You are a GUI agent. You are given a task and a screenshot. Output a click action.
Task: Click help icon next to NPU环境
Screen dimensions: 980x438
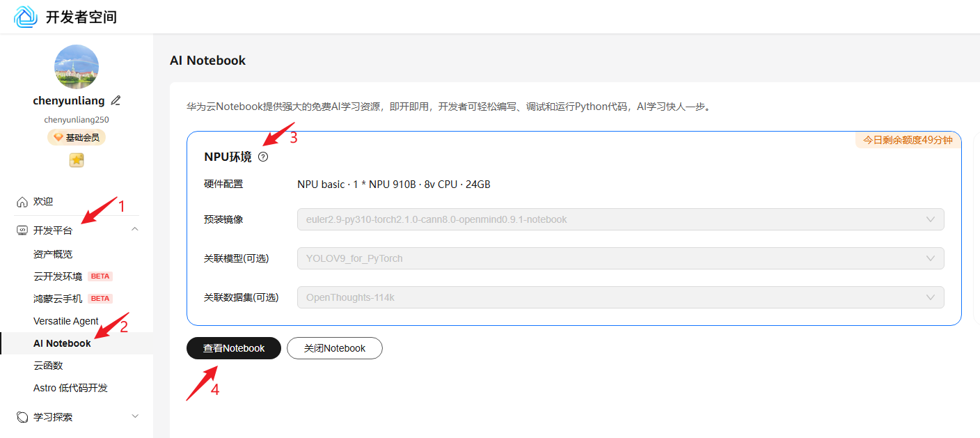pos(262,157)
